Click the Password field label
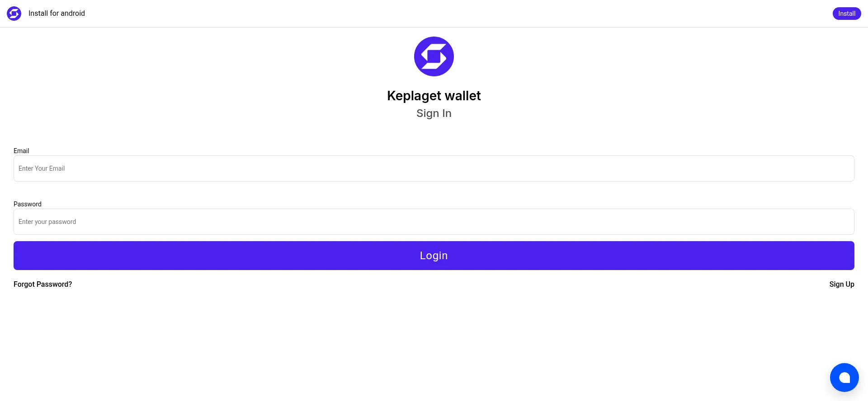Screen dimensions: 868x401 [28, 204]
